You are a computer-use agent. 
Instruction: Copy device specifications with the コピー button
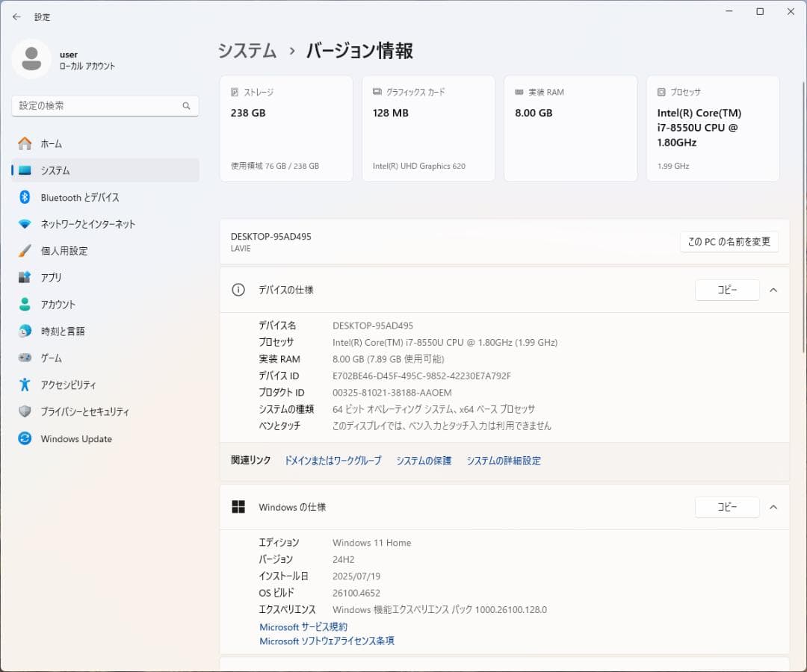click(727, 290)
